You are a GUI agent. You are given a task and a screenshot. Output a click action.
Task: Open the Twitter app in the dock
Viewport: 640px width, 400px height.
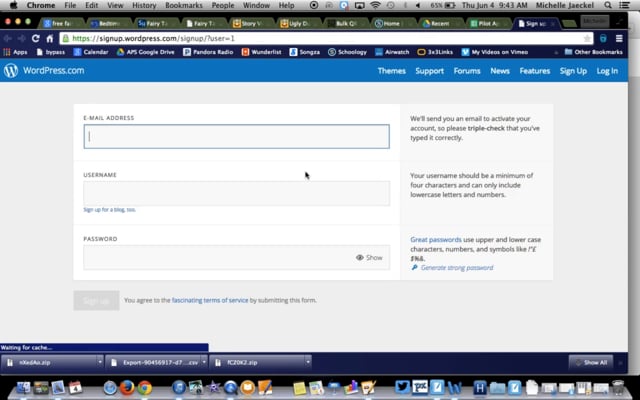coord(402,387)
